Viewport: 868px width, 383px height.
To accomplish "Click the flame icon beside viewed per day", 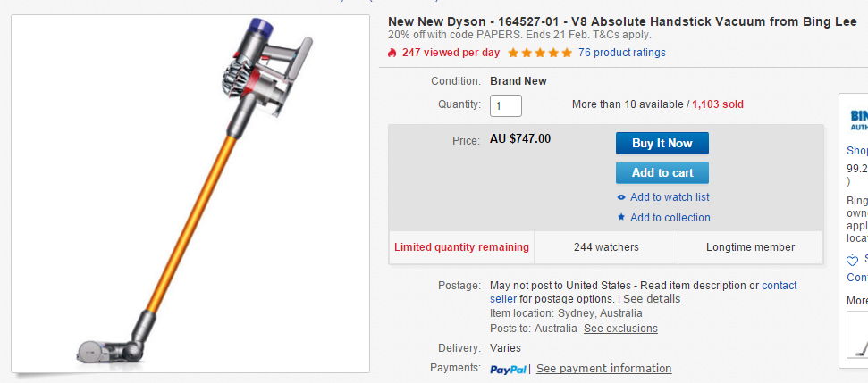I will coord(392,53).
